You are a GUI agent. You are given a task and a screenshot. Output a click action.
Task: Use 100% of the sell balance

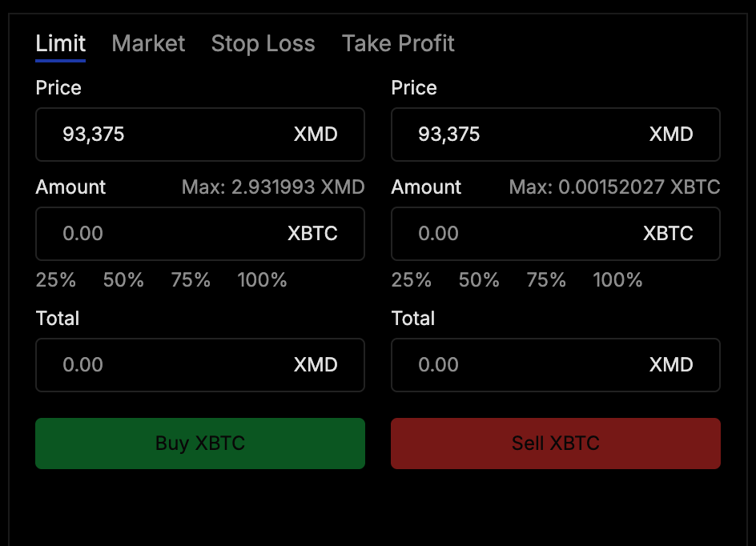coord(617,280)
